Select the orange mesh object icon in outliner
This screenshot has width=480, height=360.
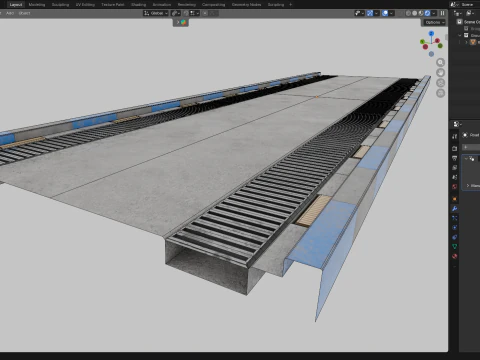pyautogui.click(x=473, y=42)
